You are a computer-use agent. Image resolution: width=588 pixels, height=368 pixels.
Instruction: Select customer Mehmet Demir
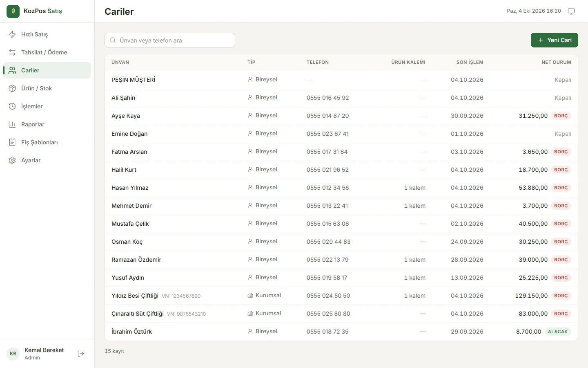point(341,206)
